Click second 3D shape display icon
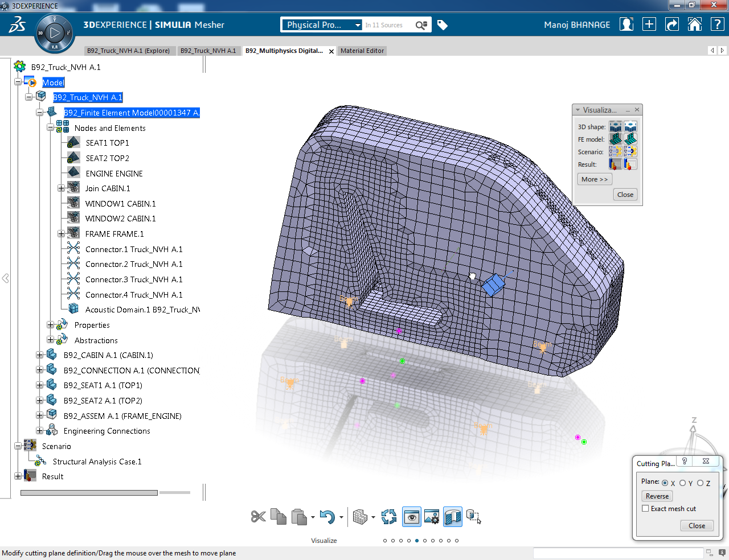Image resolution: width=729 pixels, height=560 pixels. (x=630, y=126)
